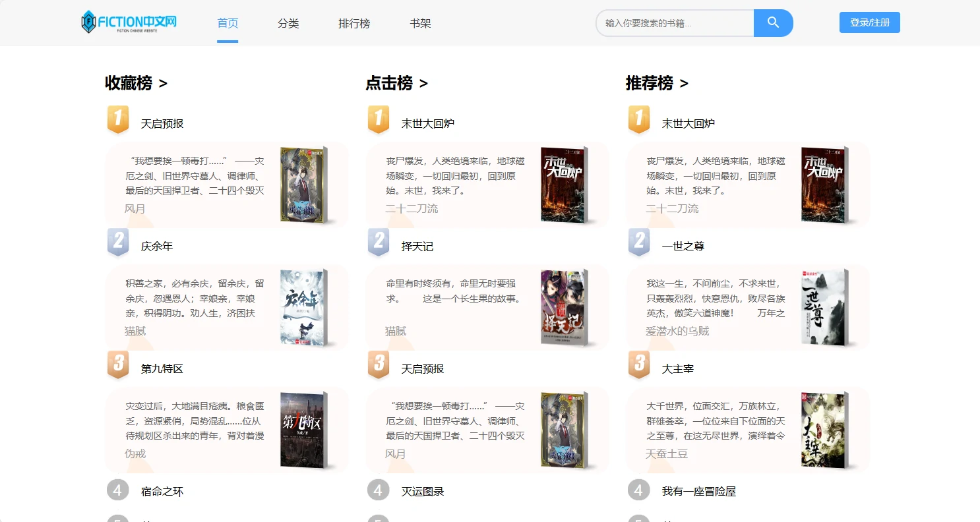The image size is (980, 522).
Task: Expand the 推荐榜 ranking list
Action: (657, 83)
